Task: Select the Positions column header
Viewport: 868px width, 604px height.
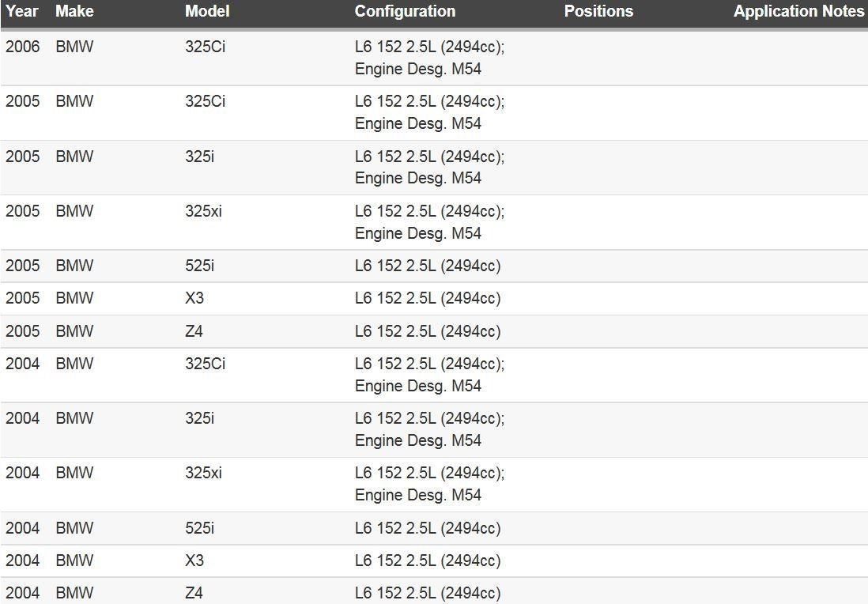Action: click(x=598, y=11)
